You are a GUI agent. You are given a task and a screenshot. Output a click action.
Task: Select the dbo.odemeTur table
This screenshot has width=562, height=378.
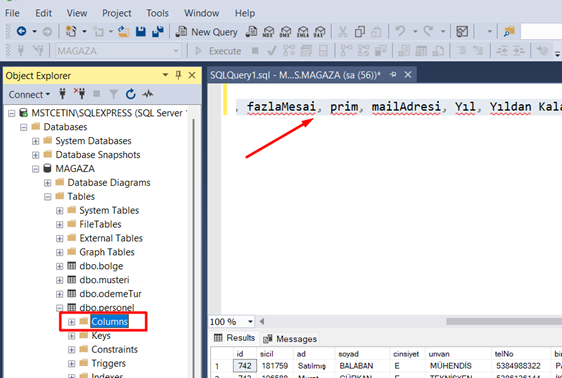click(110, 294)
